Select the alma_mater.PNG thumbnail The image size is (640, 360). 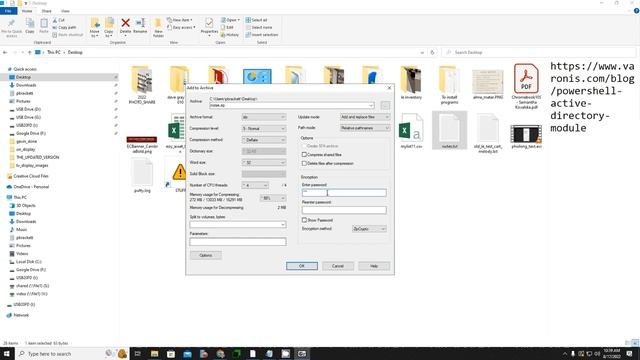click(x=488, y=84)
